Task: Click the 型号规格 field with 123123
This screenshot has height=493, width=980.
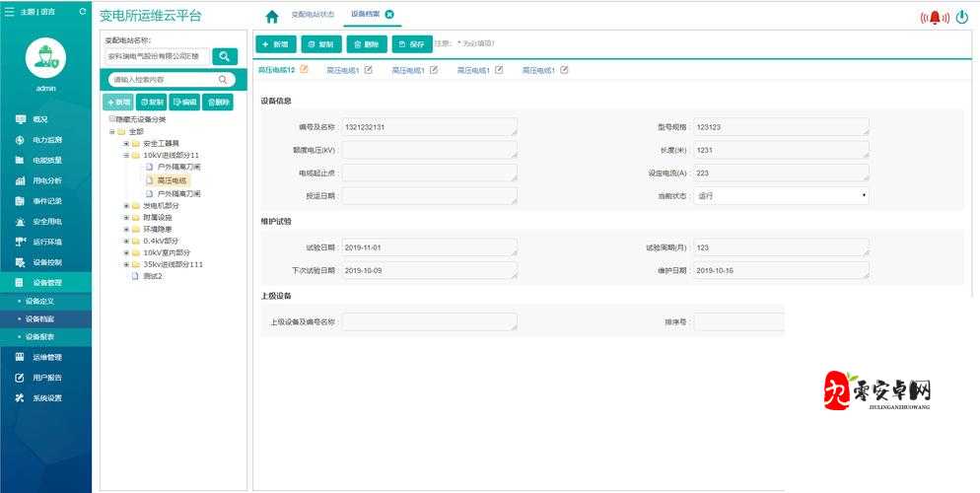Action: coord(781,127)
